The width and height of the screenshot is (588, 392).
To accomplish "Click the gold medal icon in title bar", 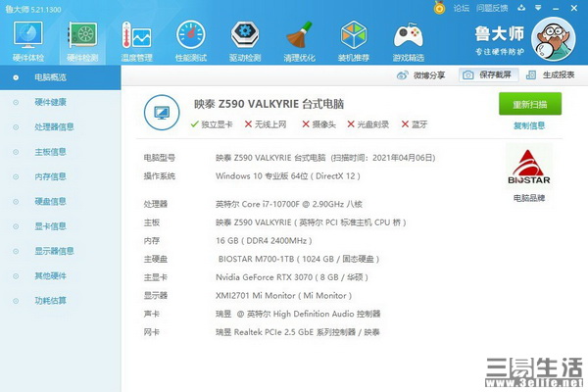I will (439, 8).
